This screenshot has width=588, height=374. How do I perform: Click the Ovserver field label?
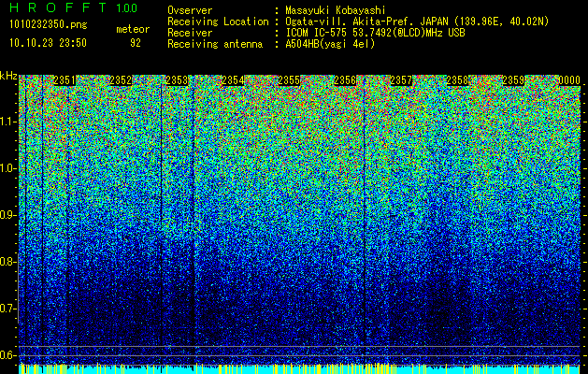pyautogui.click(x=190, y=10)
